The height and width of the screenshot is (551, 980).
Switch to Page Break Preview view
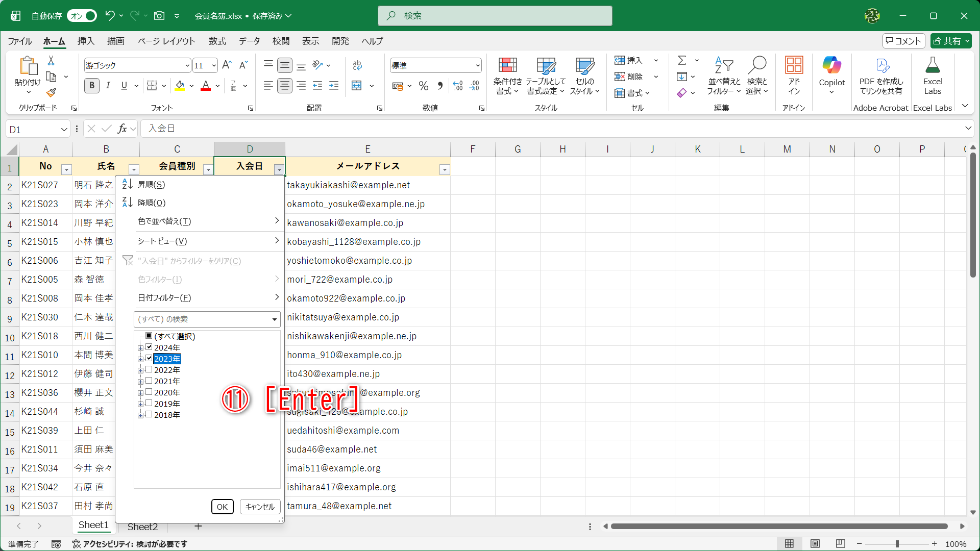841,544
